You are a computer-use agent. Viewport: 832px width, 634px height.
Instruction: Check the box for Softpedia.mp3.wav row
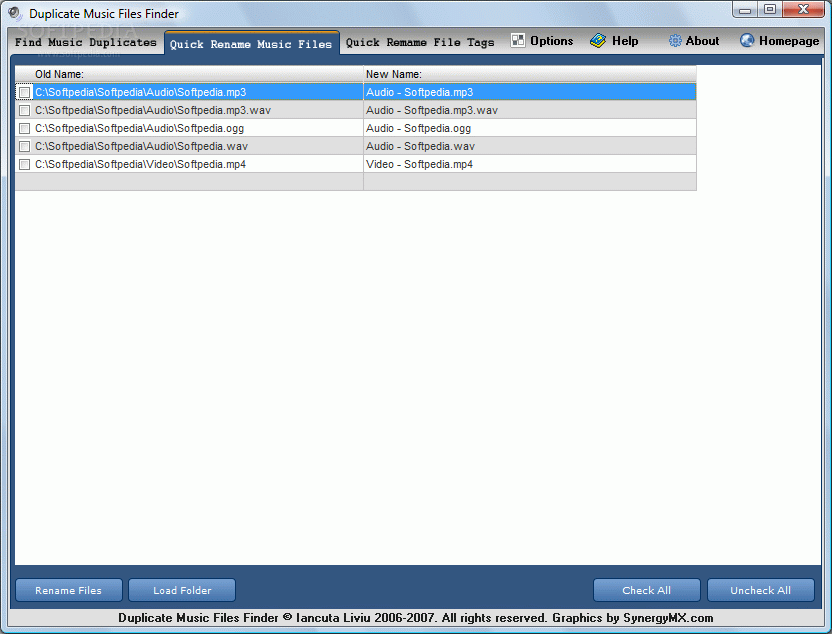(24, 110)
